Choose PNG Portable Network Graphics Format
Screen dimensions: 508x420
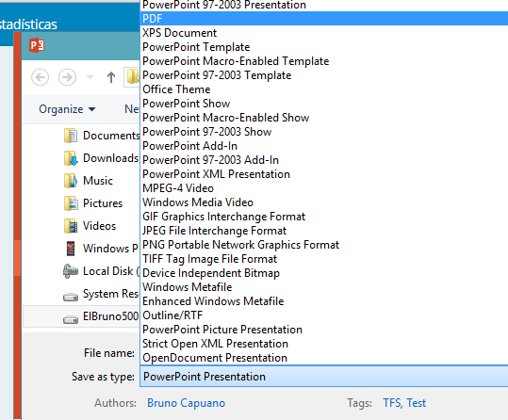pos(324,245)
